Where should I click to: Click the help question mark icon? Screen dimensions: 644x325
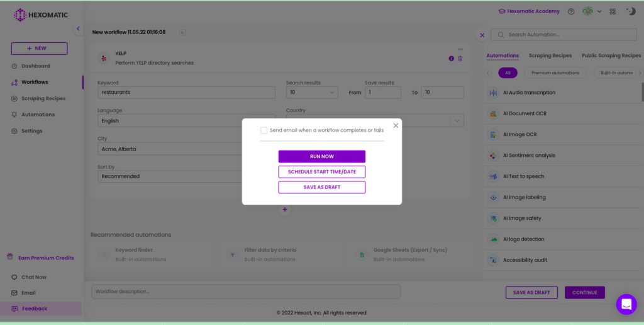pos(571,11)
